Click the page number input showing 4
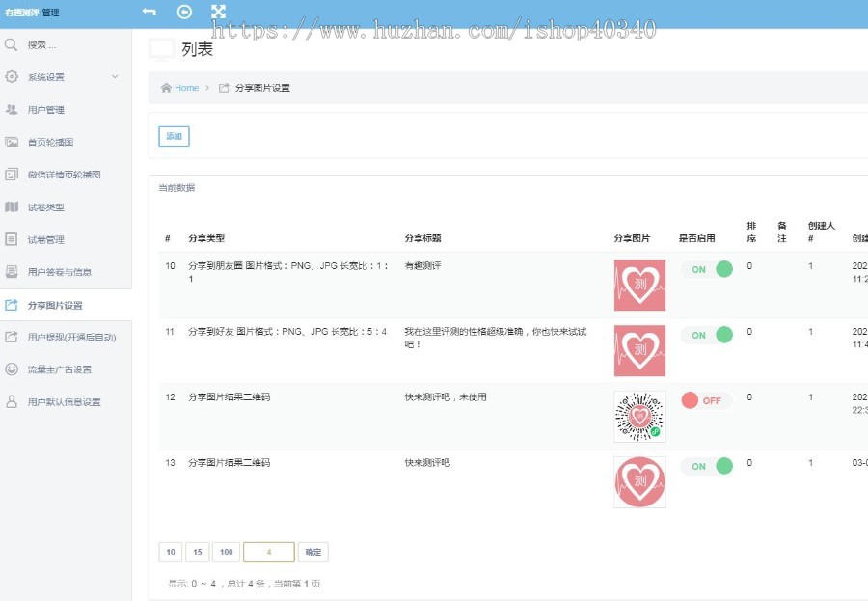868x601 pixels. 268,552
